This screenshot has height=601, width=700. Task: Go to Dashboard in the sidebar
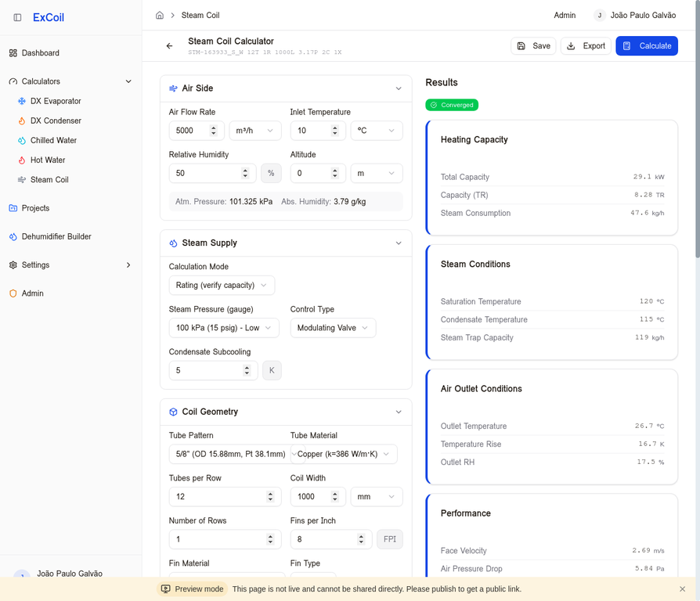click(x=41, y=53)
